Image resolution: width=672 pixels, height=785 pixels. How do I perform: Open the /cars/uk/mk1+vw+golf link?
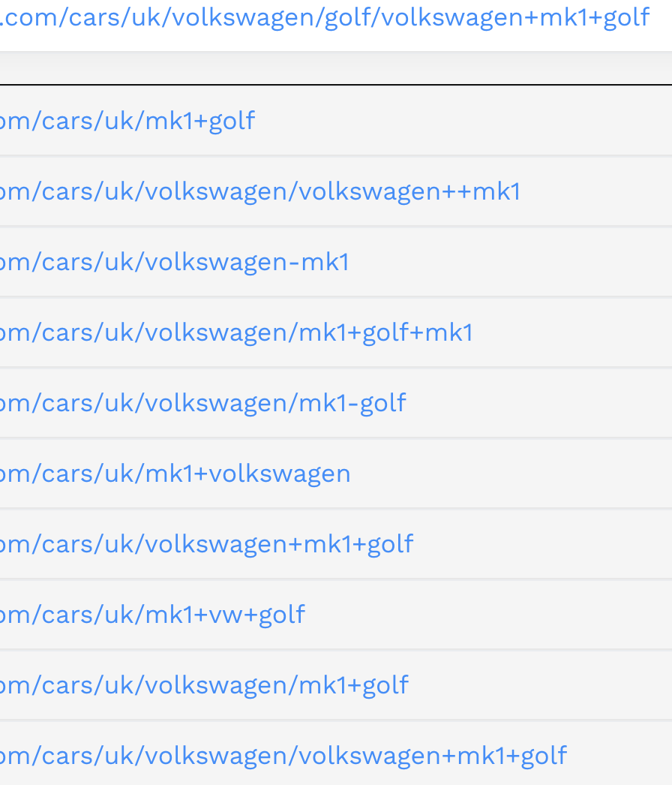click(x=152, y=615)
